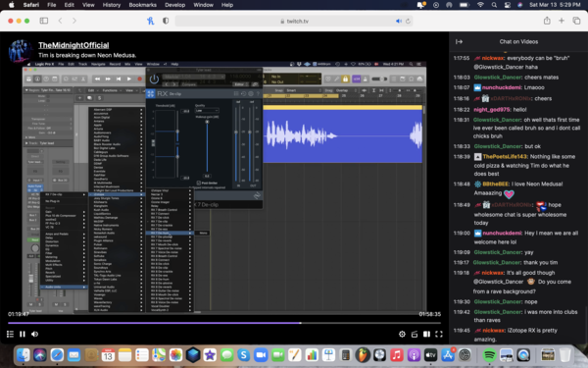This screenshot has width=588, height=368.
Task: Toggle theatre mode in the player
Action: click(x=426, y=334)
